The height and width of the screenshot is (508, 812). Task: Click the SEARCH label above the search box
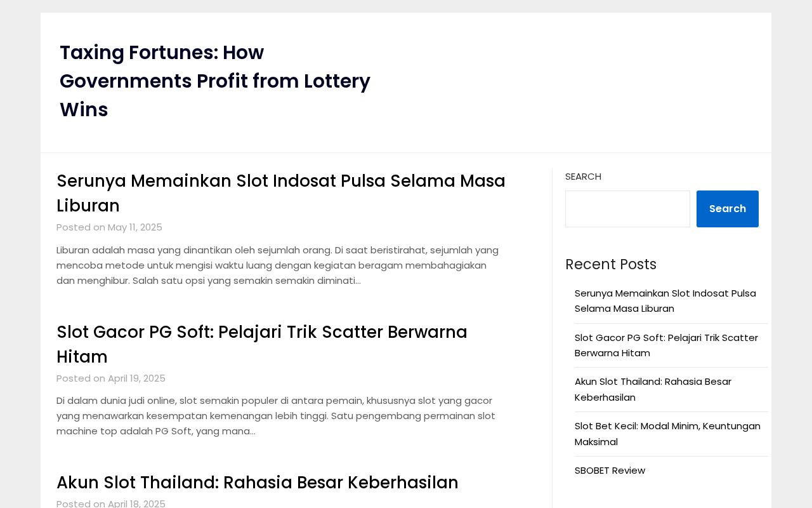[583, 177]
